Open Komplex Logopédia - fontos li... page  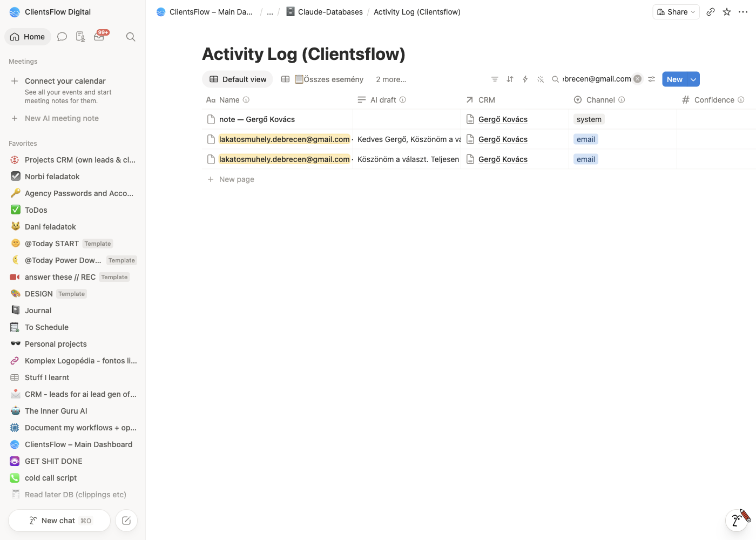click(x=73, y=361)
